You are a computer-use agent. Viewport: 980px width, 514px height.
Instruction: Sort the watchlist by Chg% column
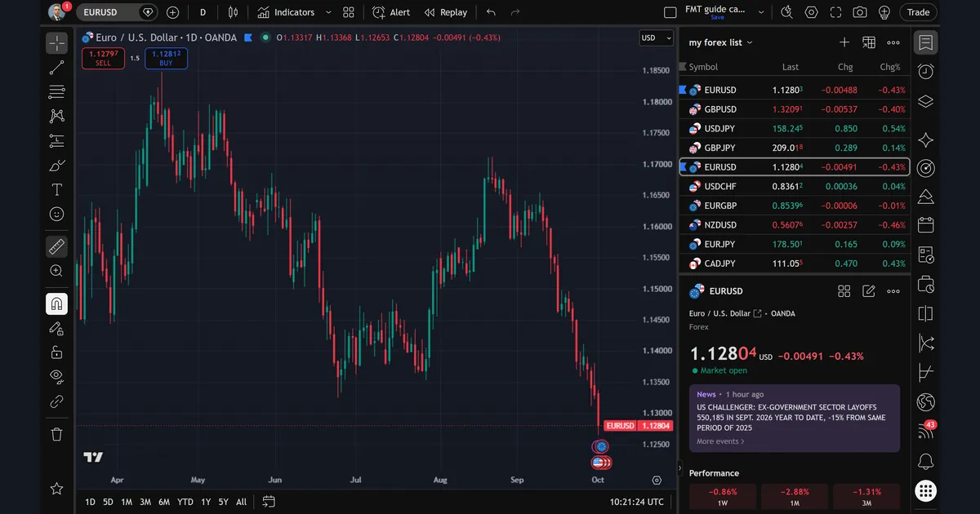pyautogui.click(x=890, y=67)
